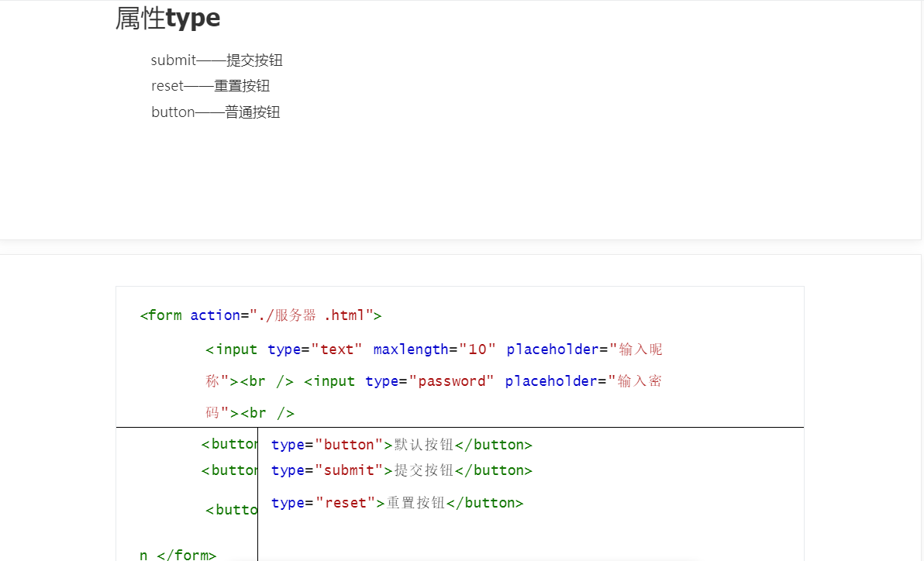Click the type="button" attribute in code
Viewport: 924px width, 561px height.
(327, 445)
